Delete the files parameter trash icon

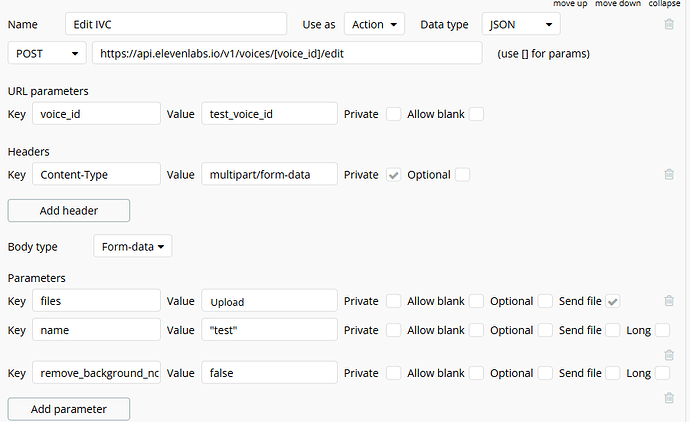(x=668, y=301)
